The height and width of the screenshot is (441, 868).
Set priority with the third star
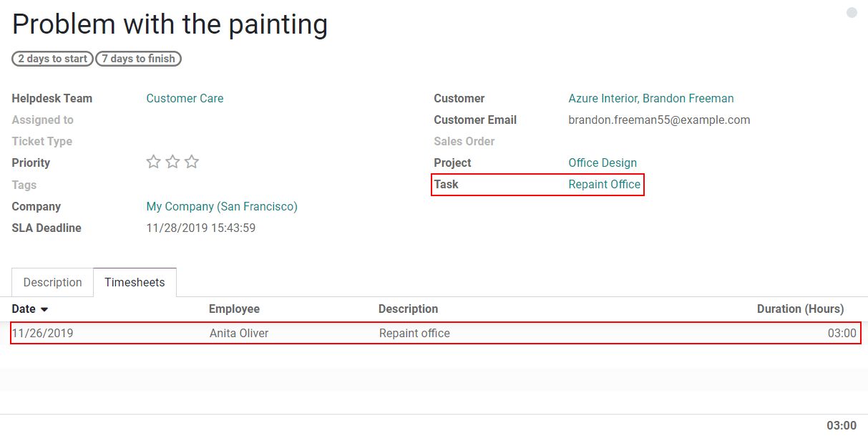click(x=192, y=162)
